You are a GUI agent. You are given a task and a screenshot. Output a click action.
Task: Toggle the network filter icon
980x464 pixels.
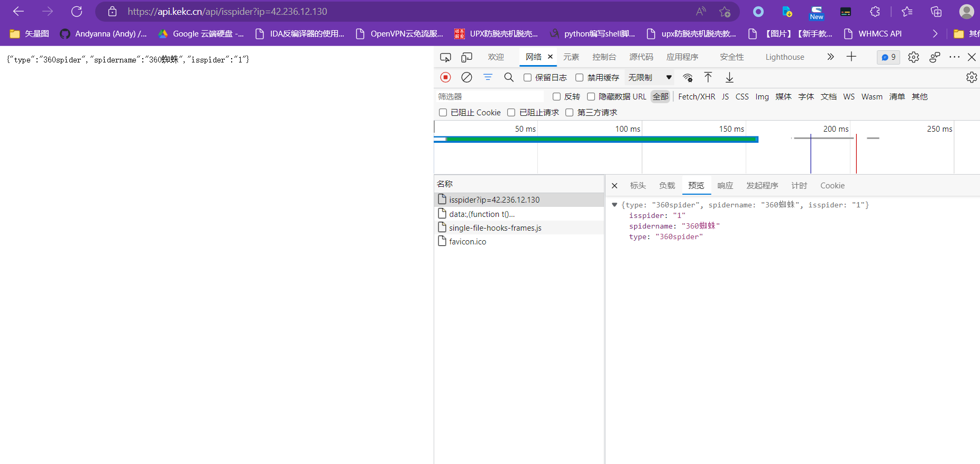pos(488,77)
